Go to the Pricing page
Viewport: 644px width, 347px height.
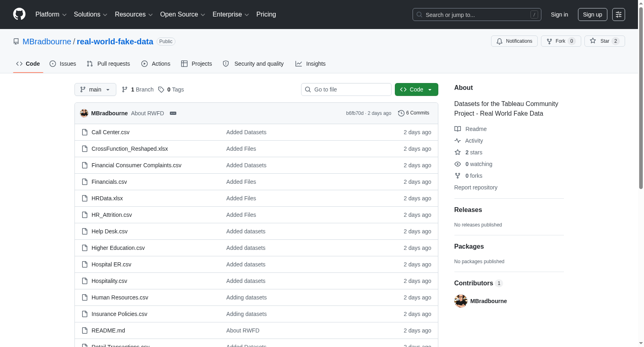(x=266, y=15)
